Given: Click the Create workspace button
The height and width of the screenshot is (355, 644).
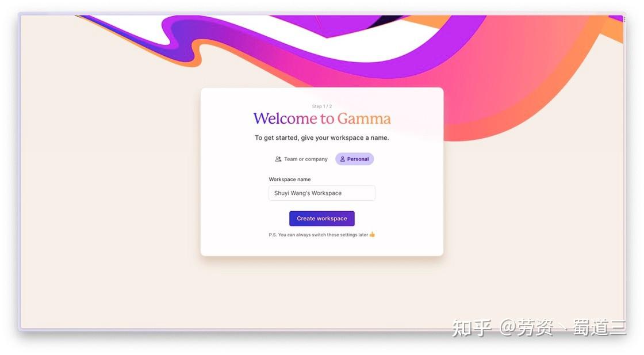Looking at the screenshot, I should pos(321,219).
